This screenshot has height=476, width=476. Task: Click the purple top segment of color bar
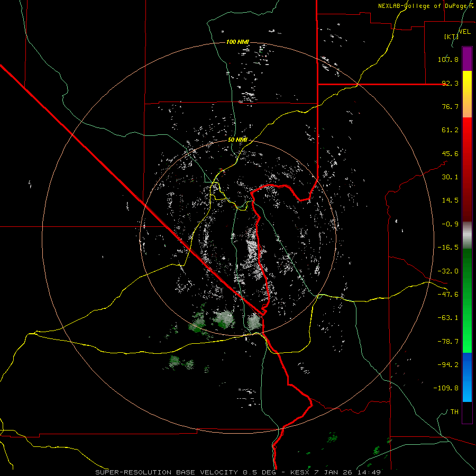tap(467, 59)
